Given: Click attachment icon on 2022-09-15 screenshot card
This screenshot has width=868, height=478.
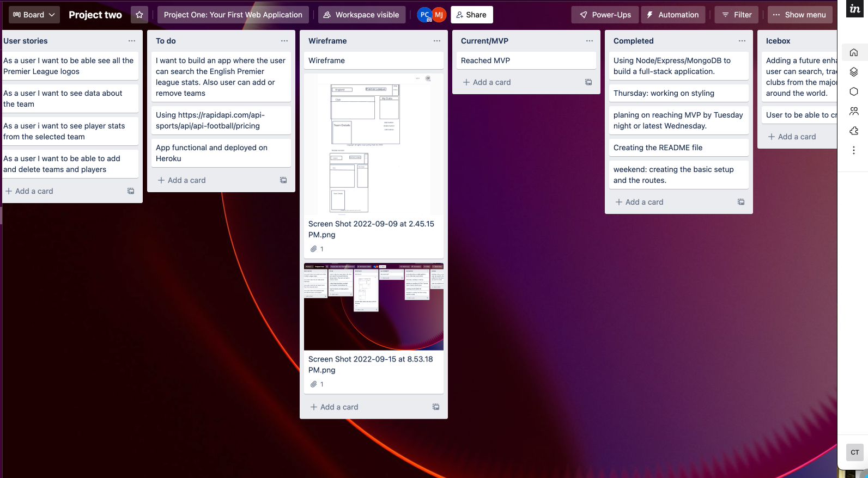Looking at the screenshot, I should coord(314,384).
